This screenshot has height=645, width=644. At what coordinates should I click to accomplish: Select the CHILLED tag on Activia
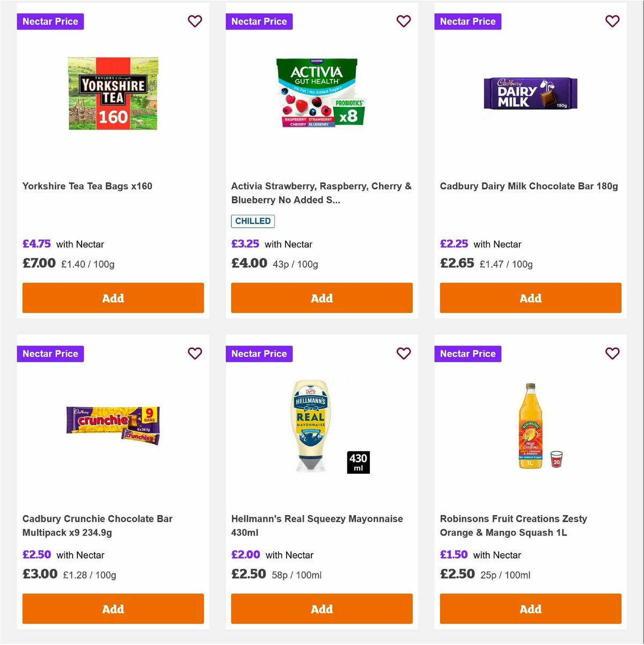(253, 221)
